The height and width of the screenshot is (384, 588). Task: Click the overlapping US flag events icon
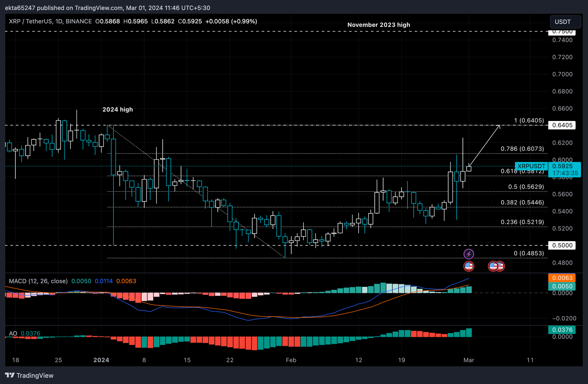(x=496, y=266)
